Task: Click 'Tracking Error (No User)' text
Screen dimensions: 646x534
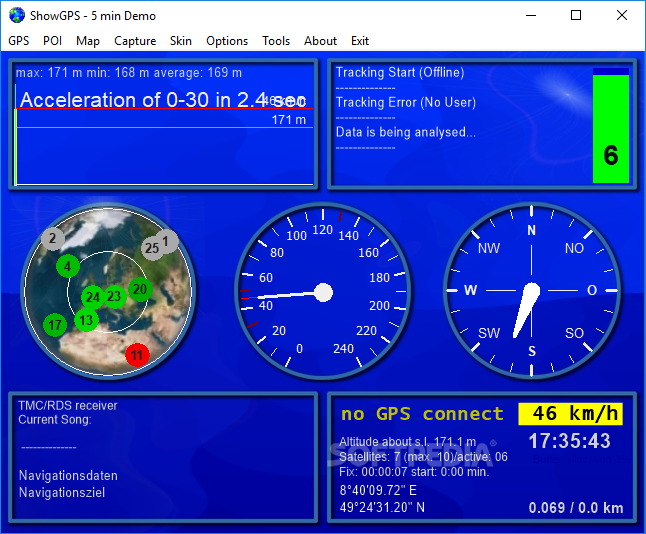Action: tap(405, 102)
